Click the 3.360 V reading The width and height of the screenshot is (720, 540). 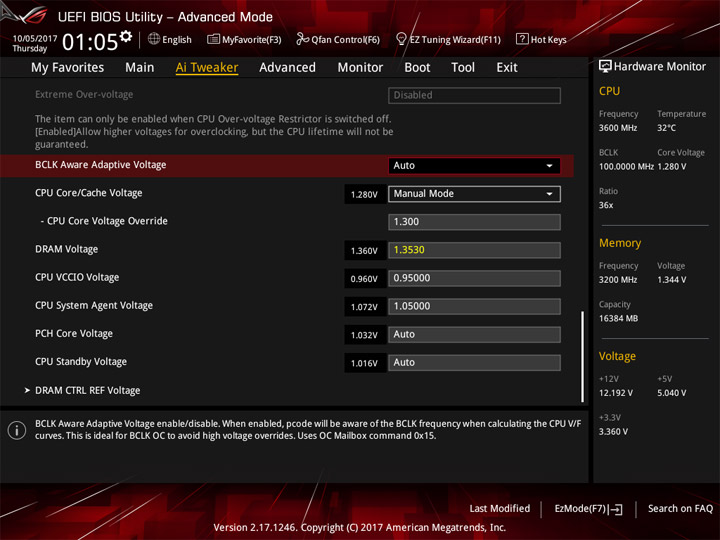coord(613,432)
